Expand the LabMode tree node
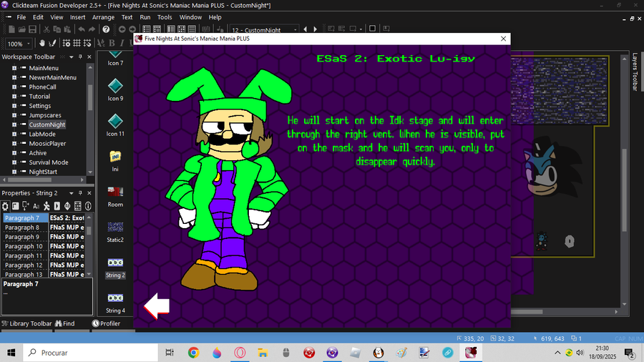The image size is (644, 362). pos(14,134)
